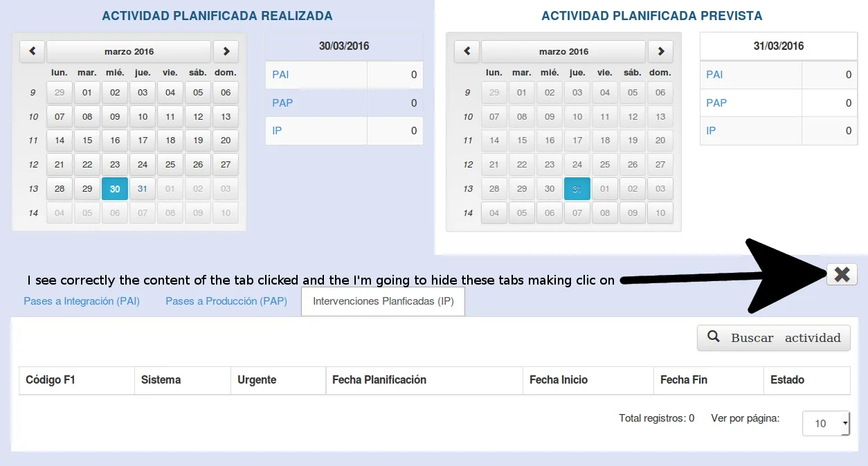The image size is (868, 466).
Task: Go to next month in Prevista calendar
Action: (x=660, y=51)
